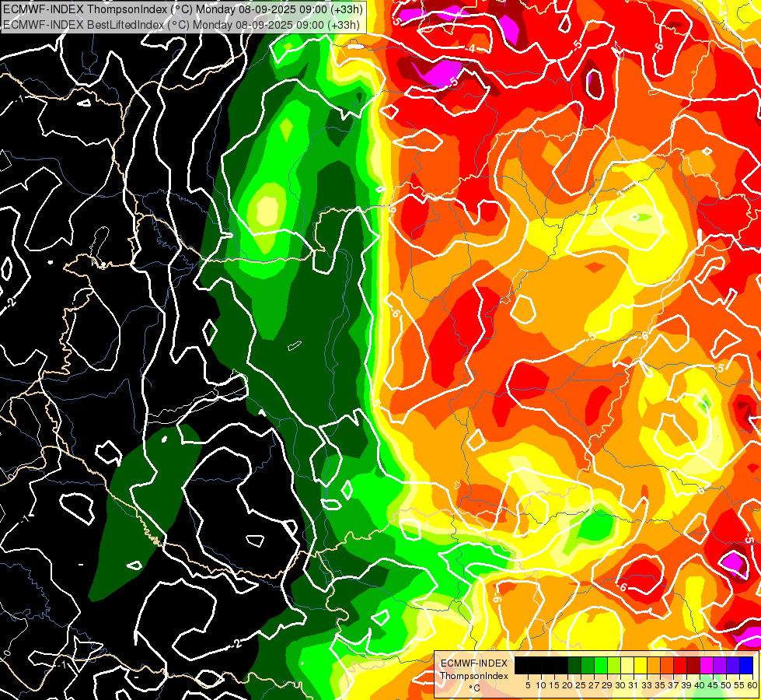Click the legend tick value '31'

tap(634, 685)
